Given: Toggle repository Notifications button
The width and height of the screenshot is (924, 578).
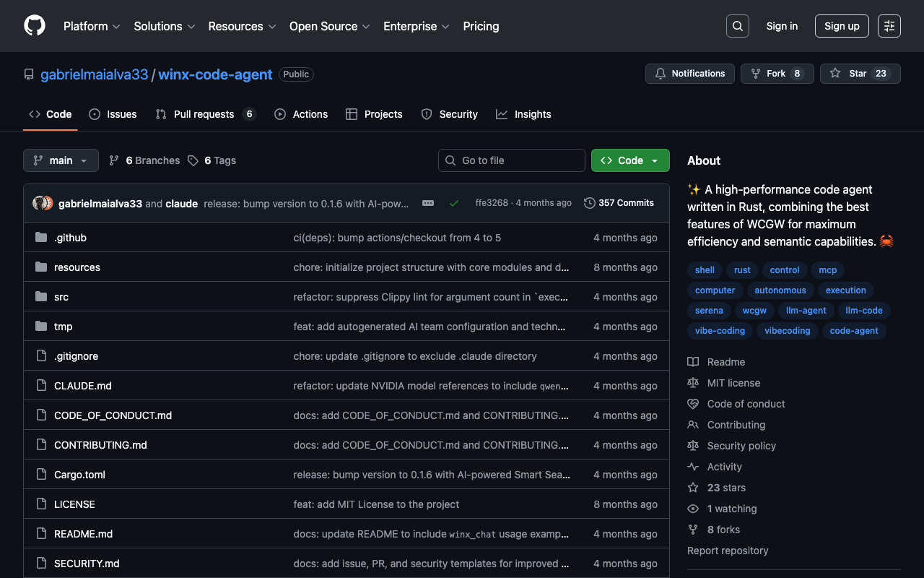Looking at the screenshot, I should pos(689,74).
